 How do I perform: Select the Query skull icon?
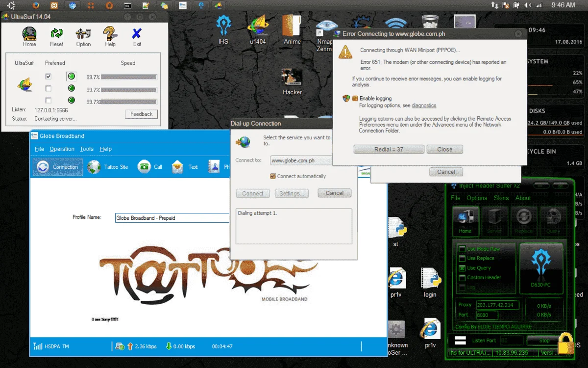(553, 220)
